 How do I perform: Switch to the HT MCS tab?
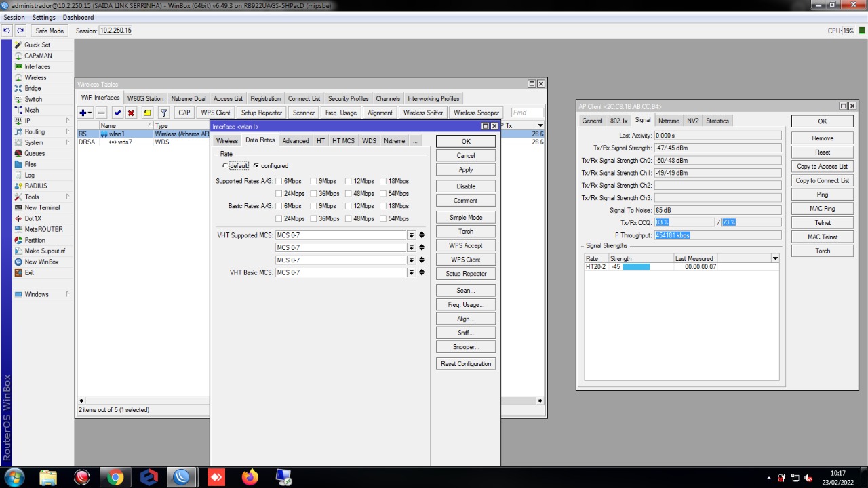[343, 141]
